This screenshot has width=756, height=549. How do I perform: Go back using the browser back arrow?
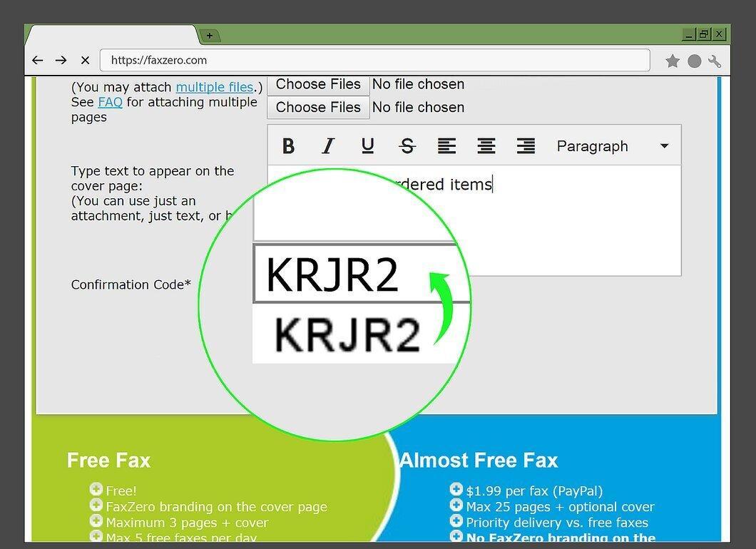[37, 61]
